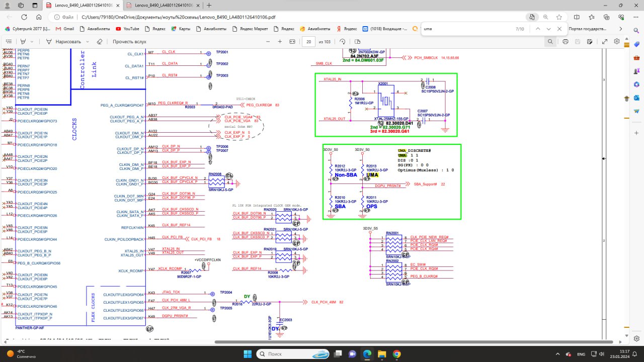This screenshot has width=644, height=362.
Task: Open File Explorer from taskbar
Action: pyautogui.click(x=382, y=354)
